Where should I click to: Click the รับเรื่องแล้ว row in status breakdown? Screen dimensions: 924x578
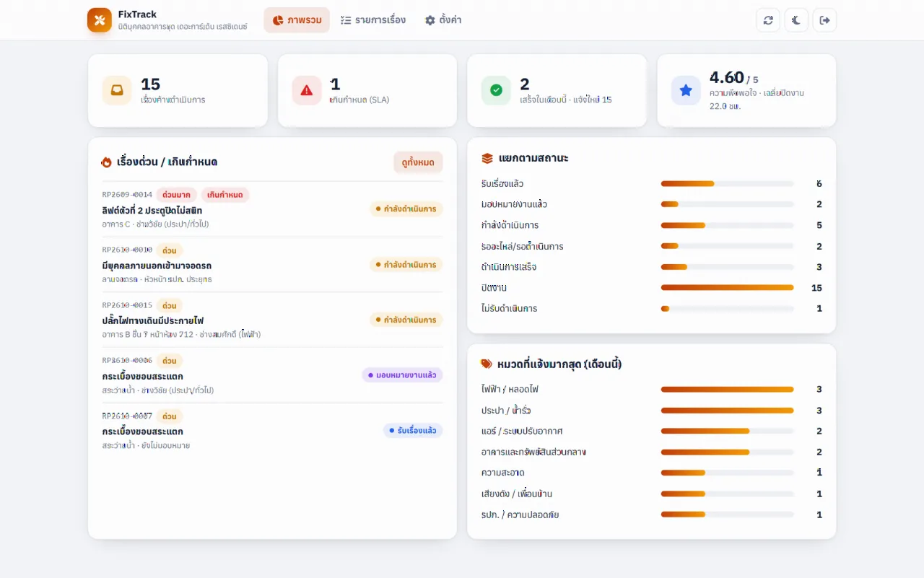[x=652, y=183]
